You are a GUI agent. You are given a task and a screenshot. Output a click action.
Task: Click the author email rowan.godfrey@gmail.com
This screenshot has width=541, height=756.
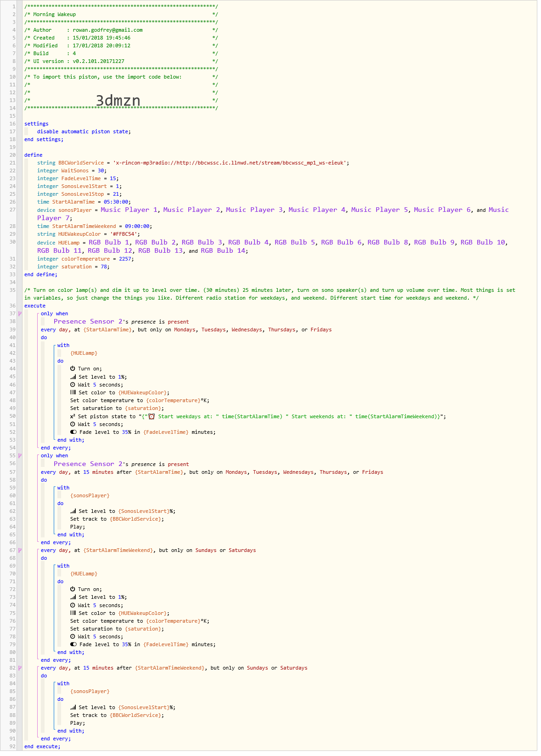click(x=107, y=30)
